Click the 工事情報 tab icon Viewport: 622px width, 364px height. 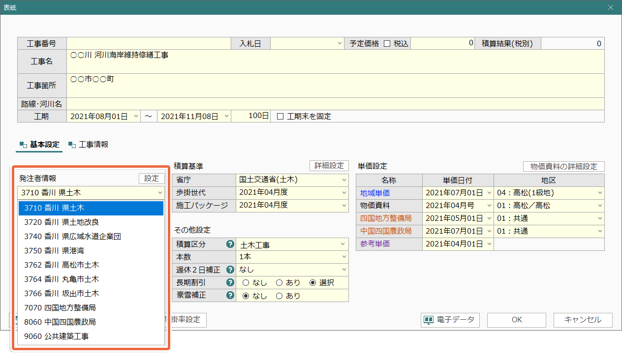point(72,145)
